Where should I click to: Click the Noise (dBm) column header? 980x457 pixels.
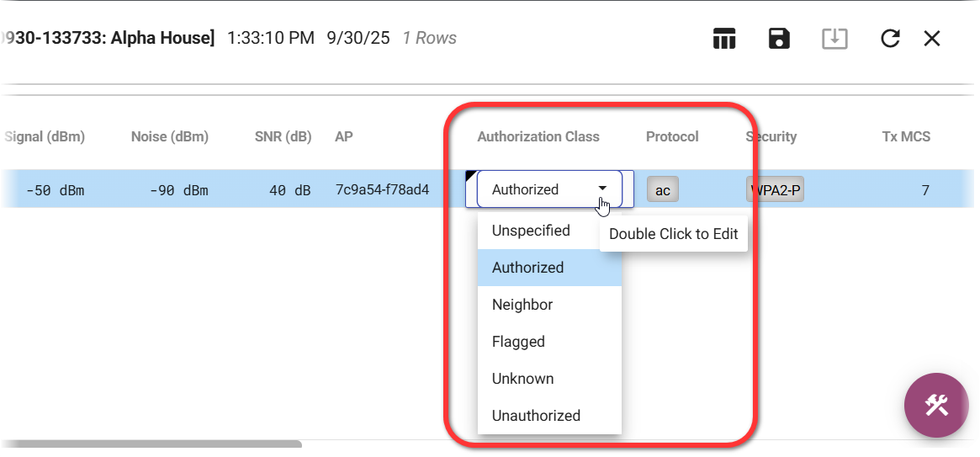point(170,136)
